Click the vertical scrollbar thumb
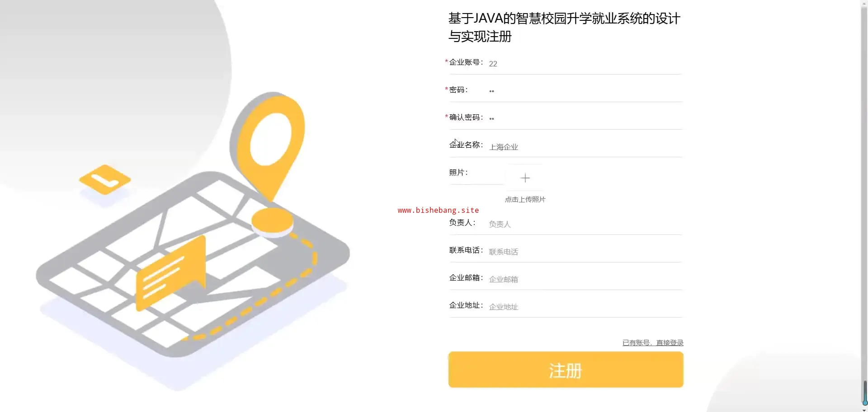The image size is (868, 412). point(865,393)
